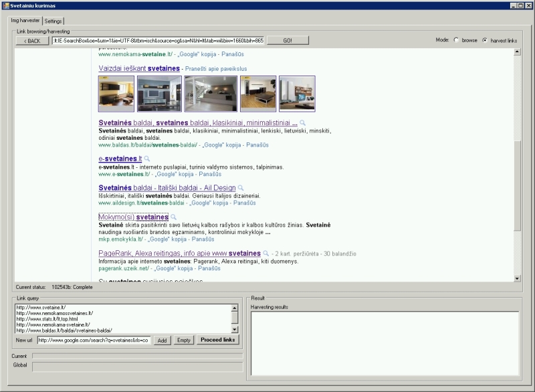
Task: Select the harvest links mode radio button
Action: pos(485,40)
